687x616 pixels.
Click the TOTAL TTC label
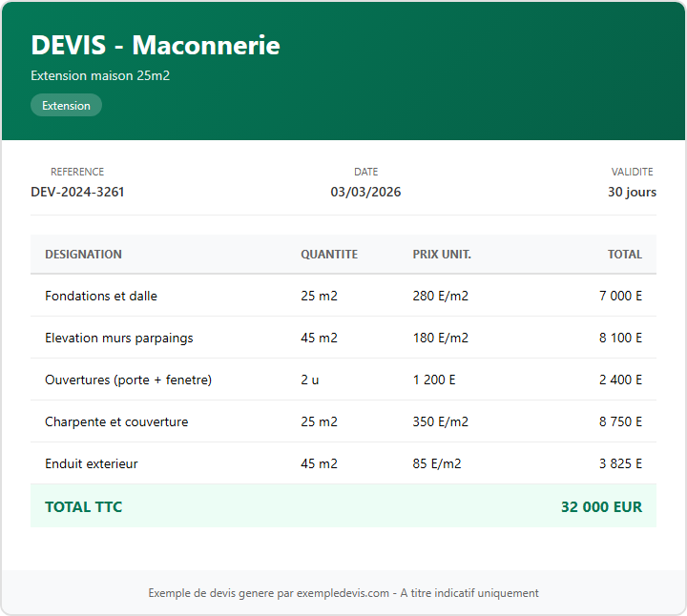84,507
